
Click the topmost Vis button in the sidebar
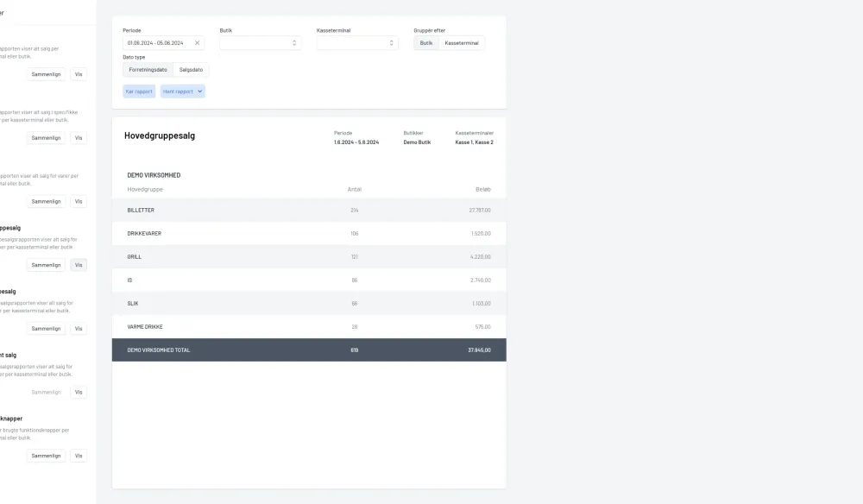click(78, 74)
